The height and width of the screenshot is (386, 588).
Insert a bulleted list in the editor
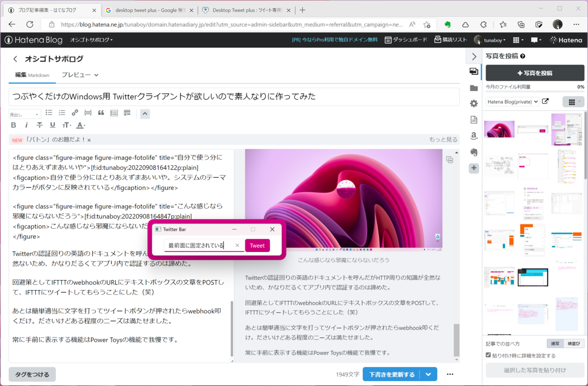[49, 113]
